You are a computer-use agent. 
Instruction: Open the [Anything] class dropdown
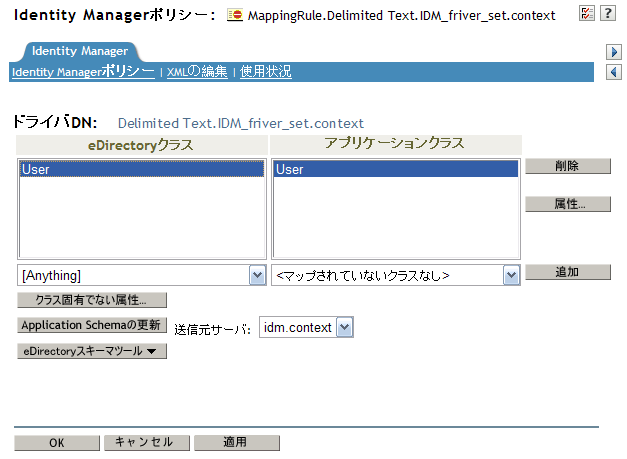142,275
